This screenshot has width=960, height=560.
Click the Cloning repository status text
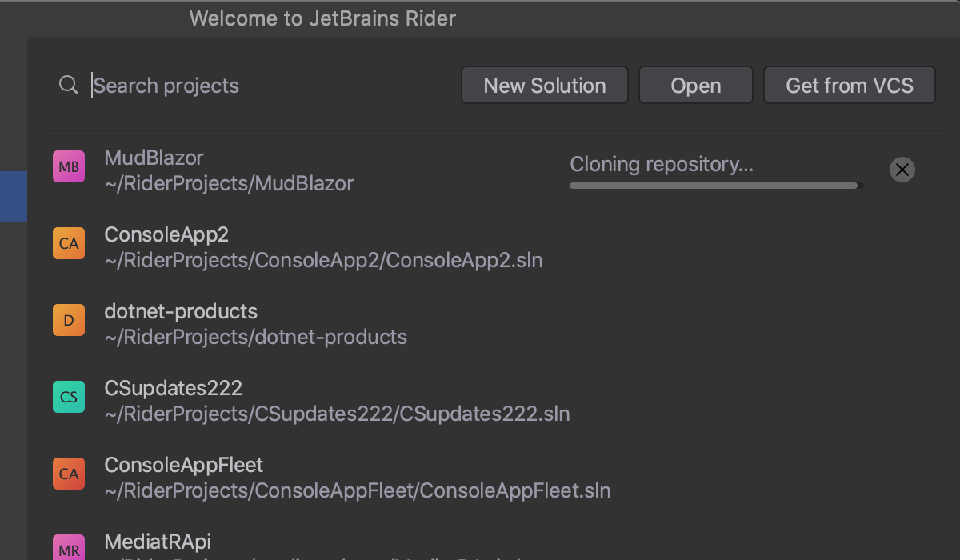[661, 165]
